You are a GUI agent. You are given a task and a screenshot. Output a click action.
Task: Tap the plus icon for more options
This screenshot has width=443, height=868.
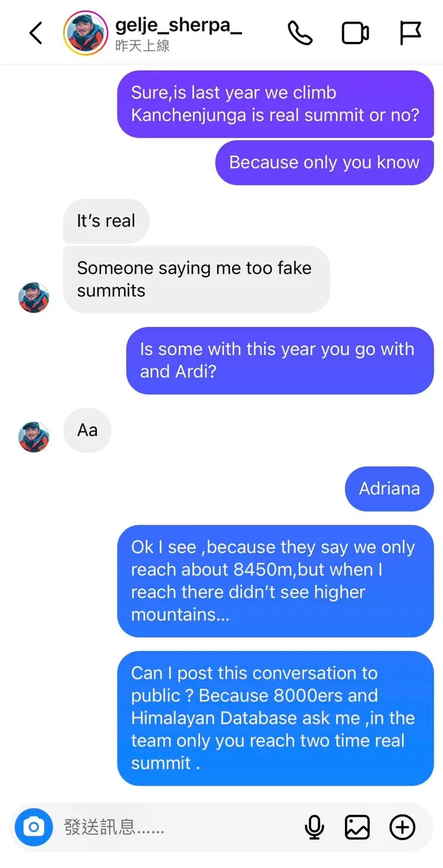coord(402,827)
